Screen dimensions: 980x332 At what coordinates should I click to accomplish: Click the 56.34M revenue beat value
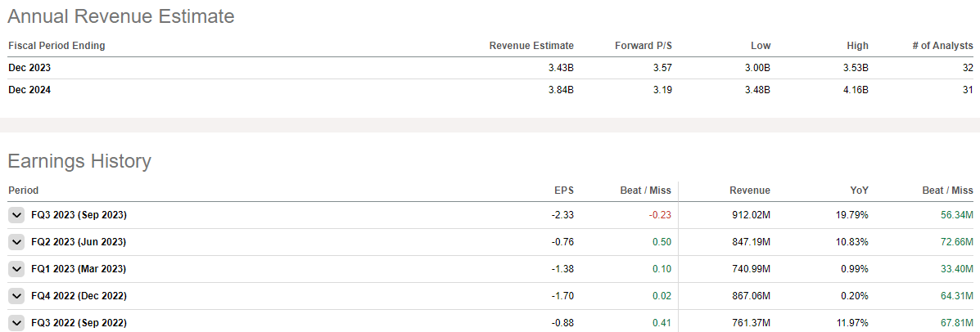click(x=951, y=215)
